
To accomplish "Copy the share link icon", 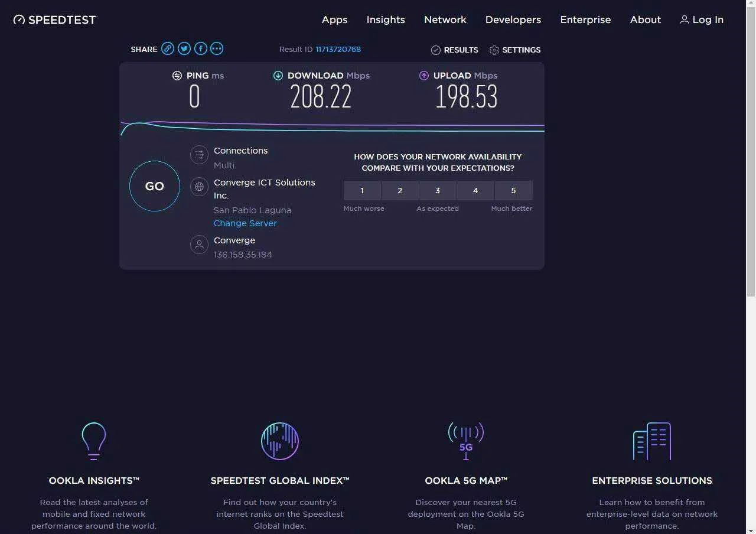I will point(168,49).
